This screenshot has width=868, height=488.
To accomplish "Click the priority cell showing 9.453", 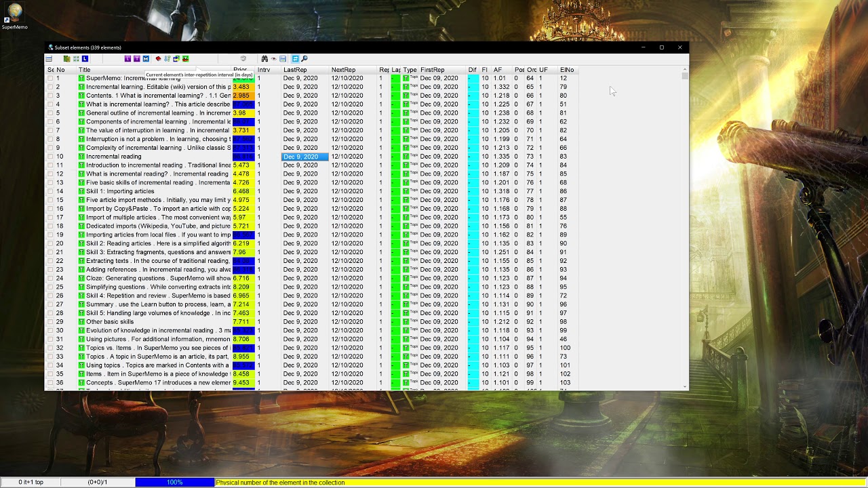I will (x=243, y=382).
